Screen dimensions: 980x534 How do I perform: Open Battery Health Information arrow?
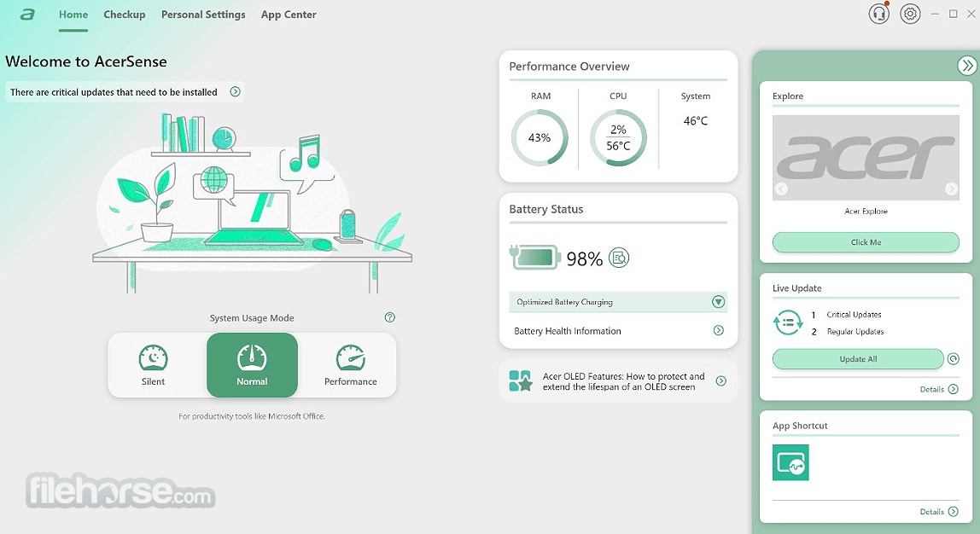point(719,330)
